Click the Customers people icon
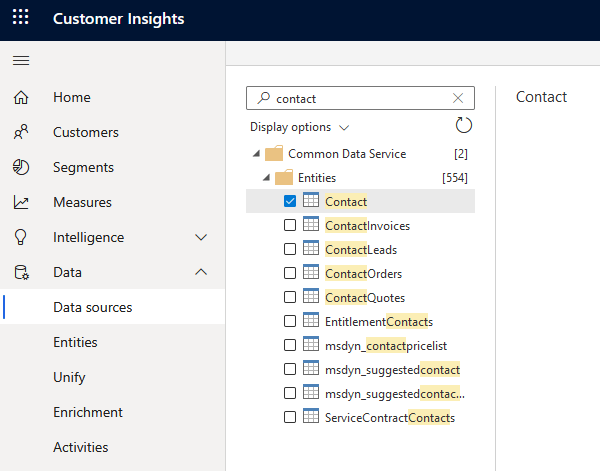 pos(20,133)
